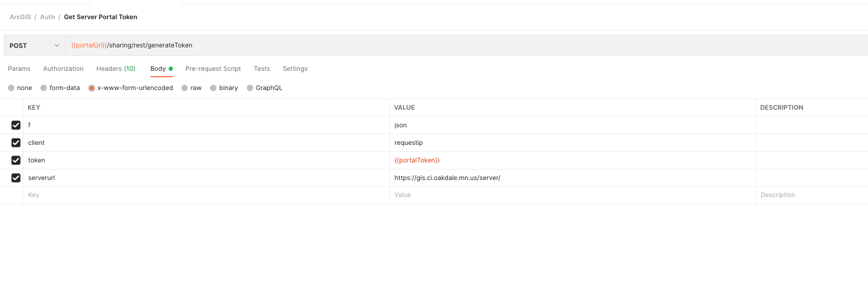This screenshot has width=868, height=294.
Task: Open the Tests tab
Action: tap(262, 69)
